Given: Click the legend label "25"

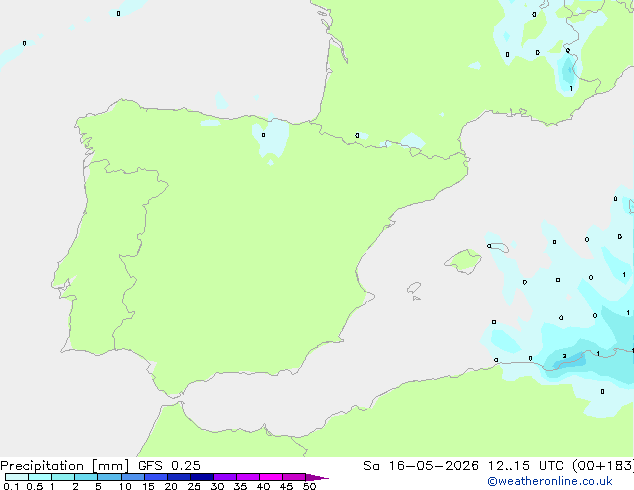Looking at the screenshot, I should [x=194, y=486].
